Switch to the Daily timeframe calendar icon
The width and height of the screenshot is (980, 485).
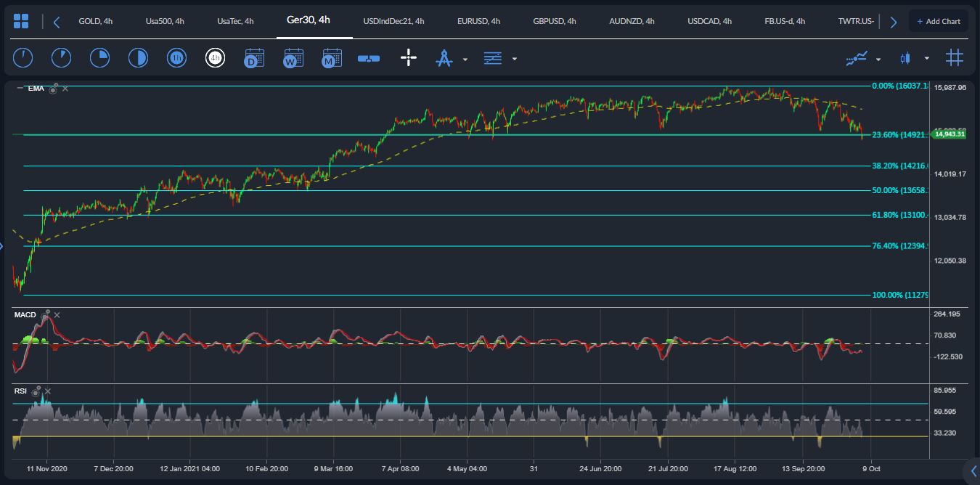coord(254,58)
